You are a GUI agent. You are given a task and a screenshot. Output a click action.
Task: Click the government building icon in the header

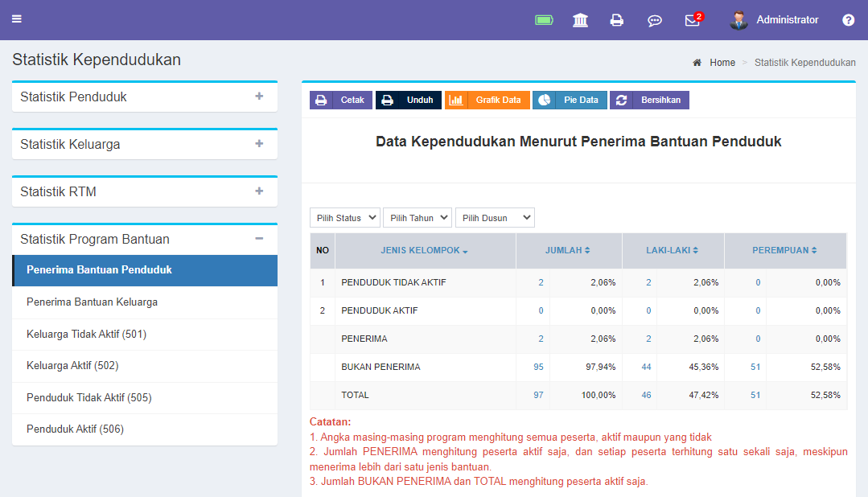(x=580, y=19)
